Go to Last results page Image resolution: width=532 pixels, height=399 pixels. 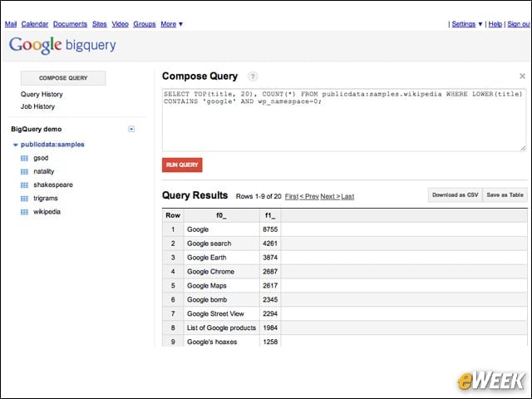click(347, 196)
